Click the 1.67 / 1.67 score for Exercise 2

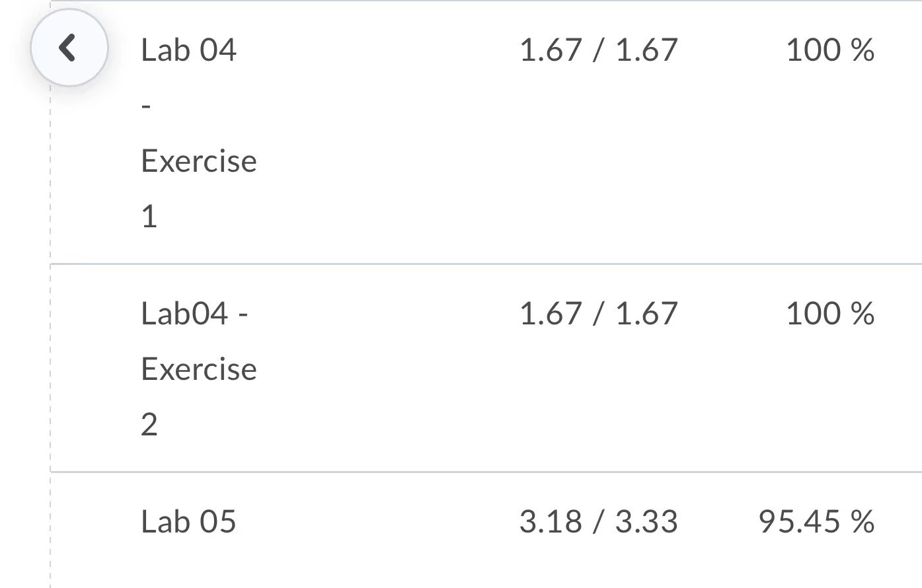pyautogui.click(x=599, y=313)
